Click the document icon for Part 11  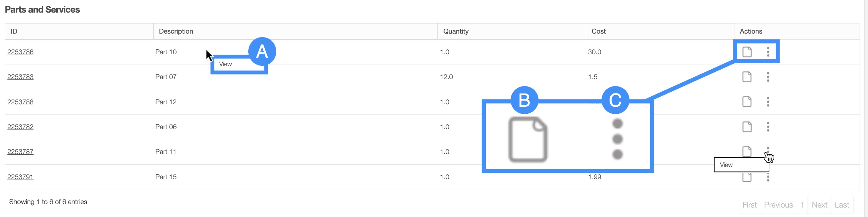pyautogui.click(x=747, y=151)
